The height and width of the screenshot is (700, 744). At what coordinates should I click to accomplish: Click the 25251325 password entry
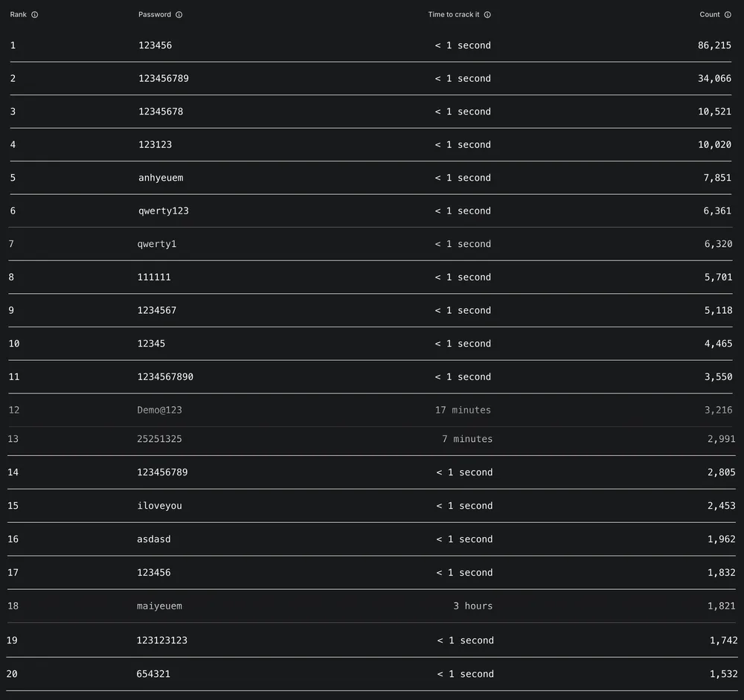[160, 439]
